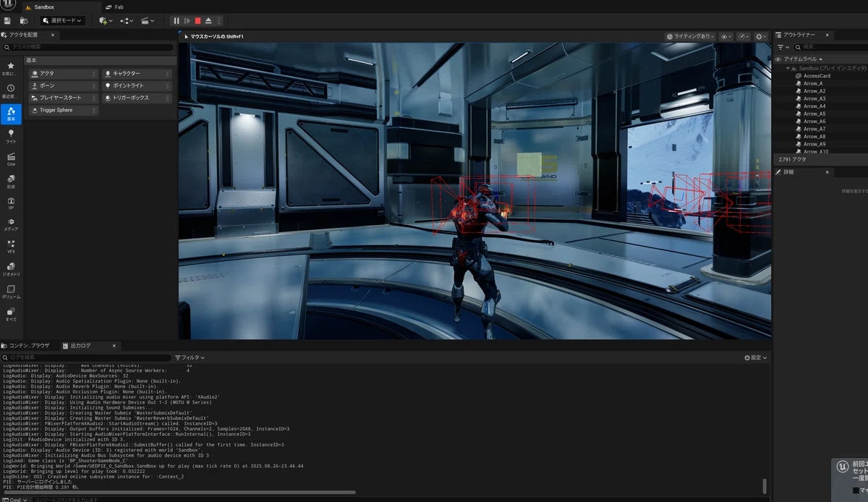Select the Cine category icon
Image resolution: width=868 pixels, height=502 pixels.
[11, 158]
